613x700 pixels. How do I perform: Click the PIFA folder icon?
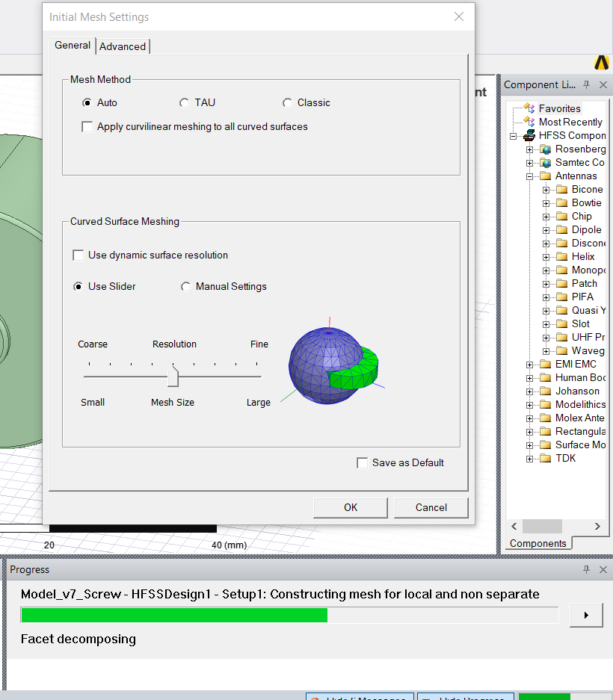pos(562,297)
